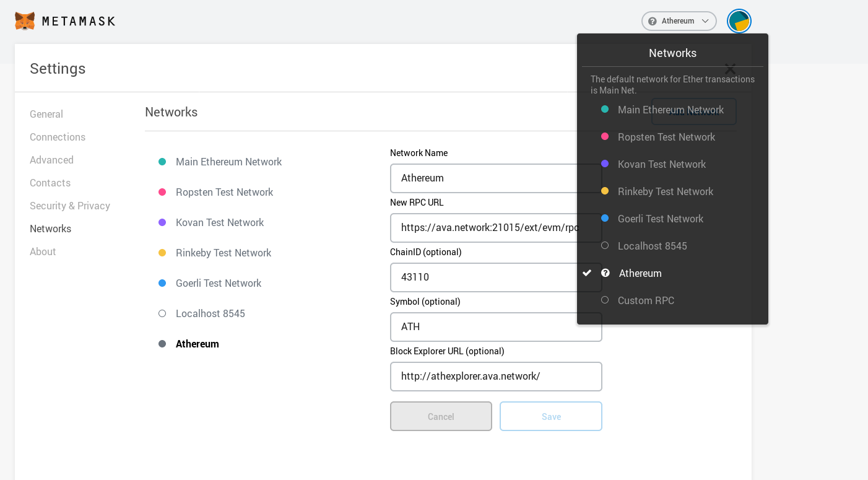Click the question mark icon in network selector
The image size is (868, 480).
point(652,21)
